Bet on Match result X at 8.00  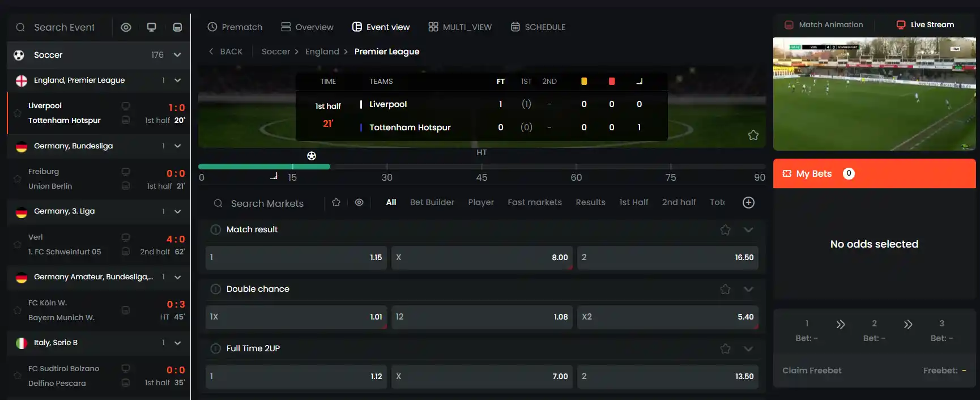tap(482, 257)
